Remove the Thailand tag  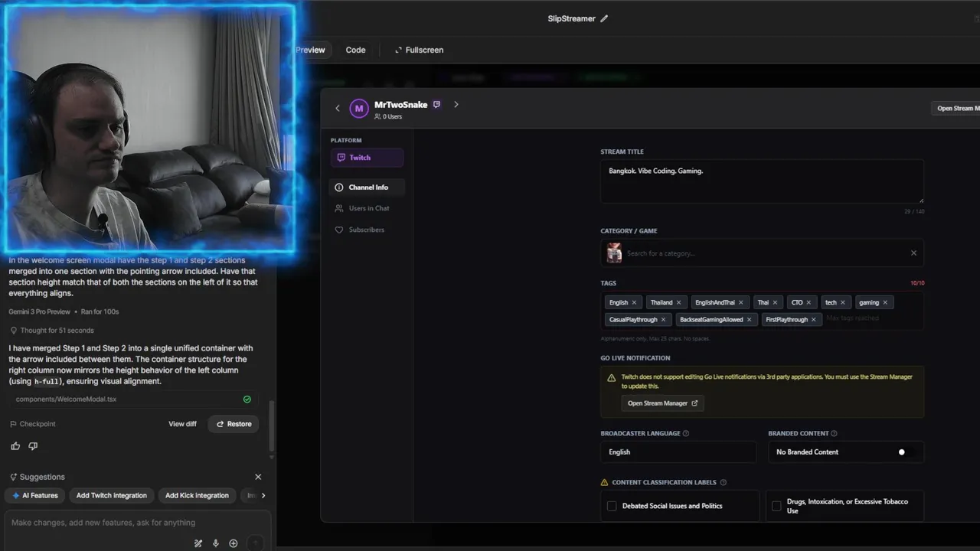(678, 302)
